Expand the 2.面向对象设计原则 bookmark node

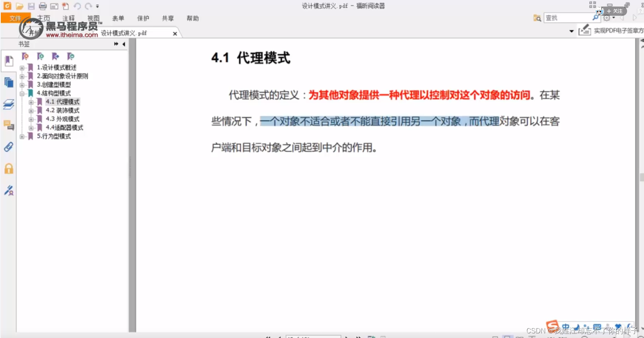click(22, 76)
